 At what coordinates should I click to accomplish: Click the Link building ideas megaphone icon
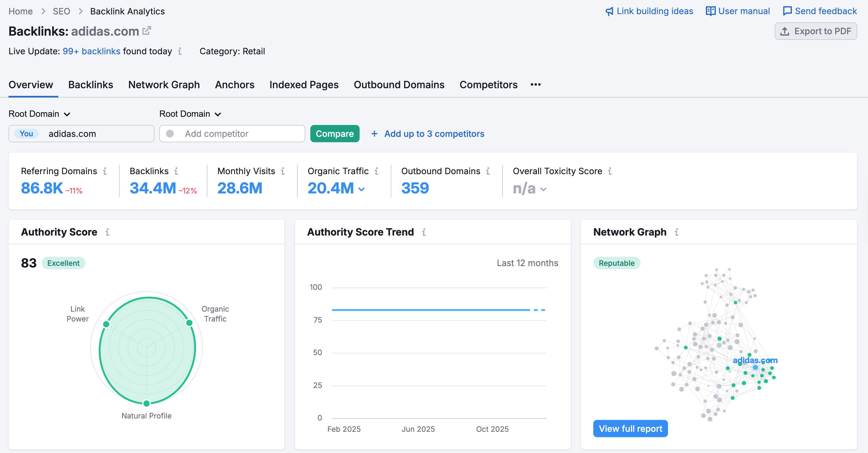click(609, 11)
